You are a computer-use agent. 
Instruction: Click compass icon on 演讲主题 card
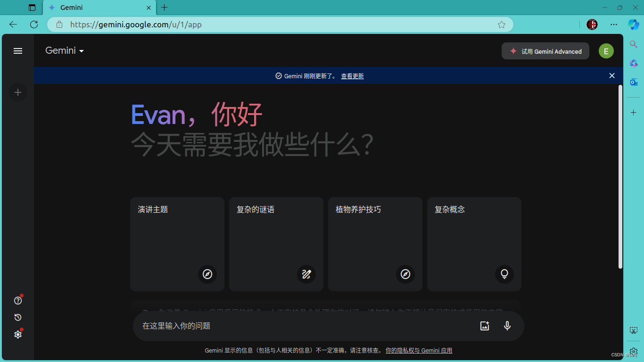coord(207,274)
